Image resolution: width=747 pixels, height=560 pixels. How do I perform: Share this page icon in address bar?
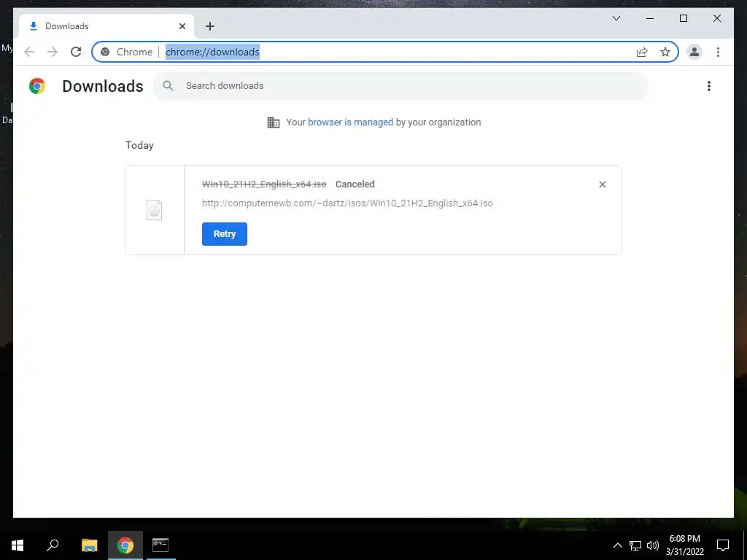coord(642,52)
